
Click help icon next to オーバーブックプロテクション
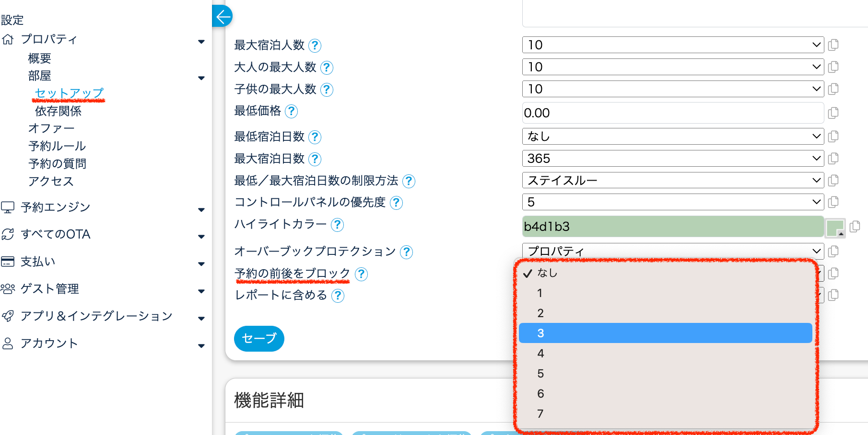point(406,252)
